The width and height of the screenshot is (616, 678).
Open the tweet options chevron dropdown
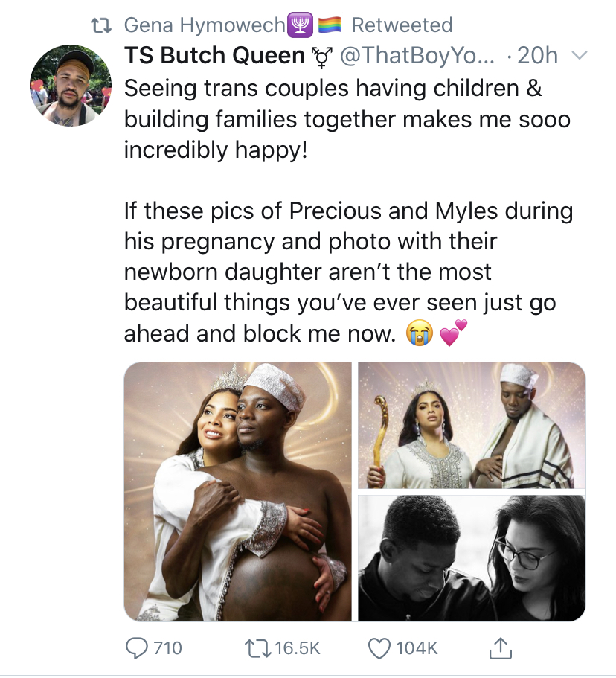point(580,56)
